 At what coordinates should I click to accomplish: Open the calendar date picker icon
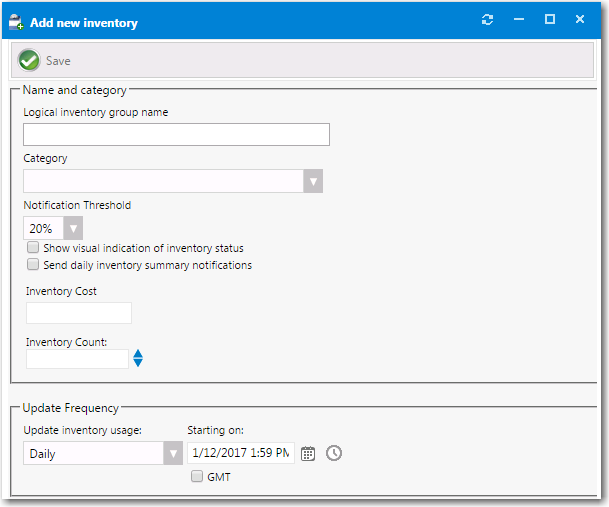click(308, 453)
